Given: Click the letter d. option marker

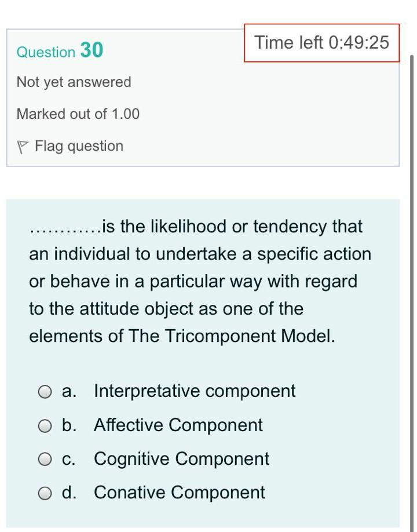Looking at the screenshot, I should [x=69, y=493].
